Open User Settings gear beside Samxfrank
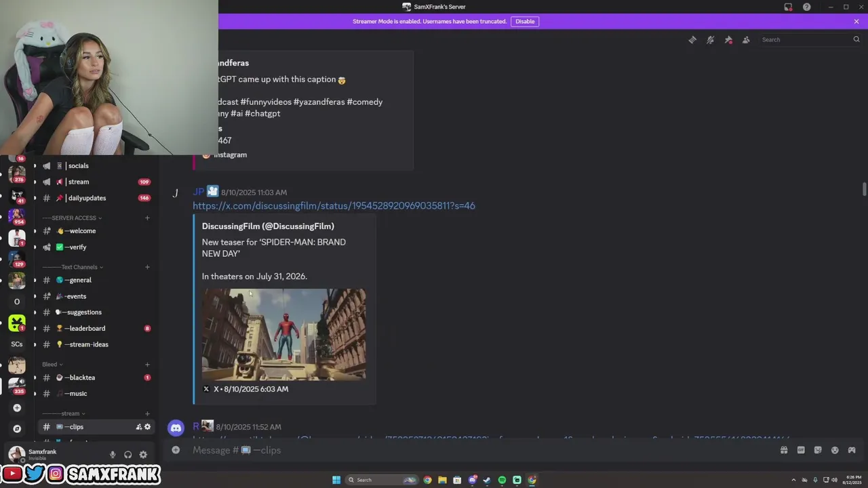This screenshot has width=868, height=488. [143, 455]
